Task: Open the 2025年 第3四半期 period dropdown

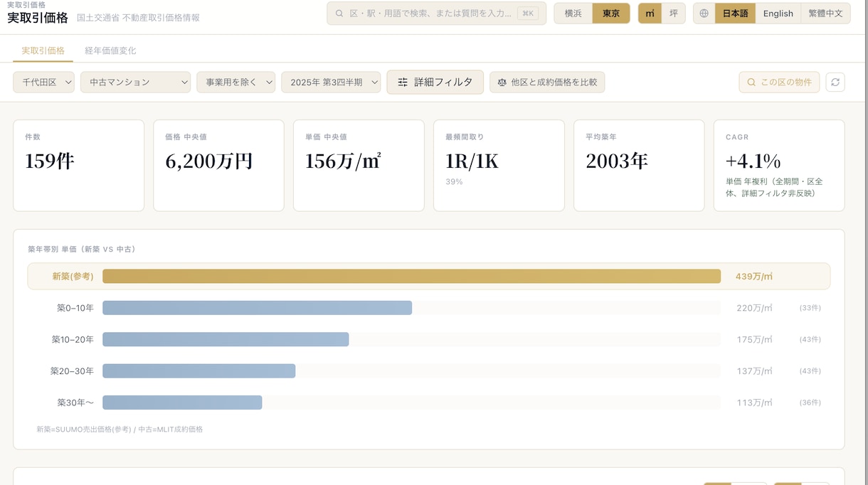Action: click(332, 82)
